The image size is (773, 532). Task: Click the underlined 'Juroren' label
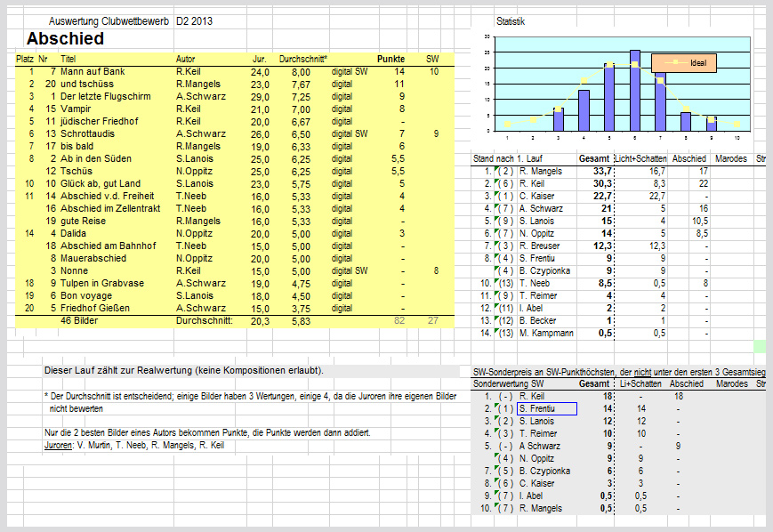pyautogui.click(x=58, y=446)
